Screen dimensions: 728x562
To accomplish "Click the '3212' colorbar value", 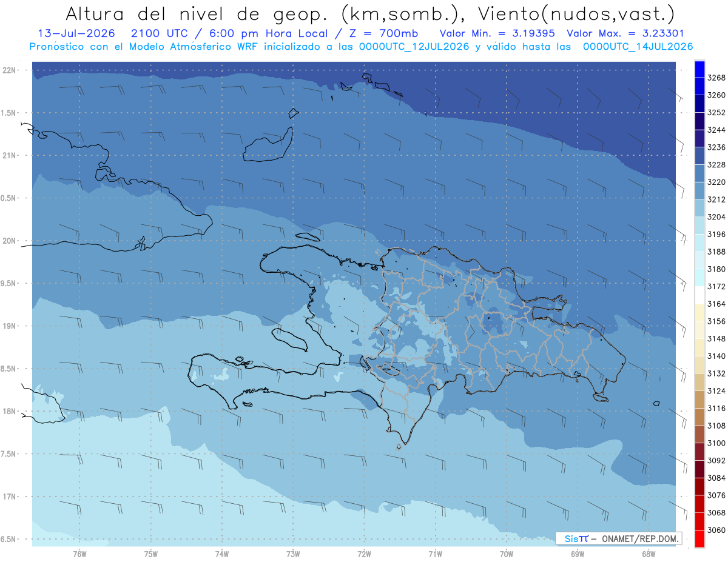I will pyautogui.click(x=716, y=199).
